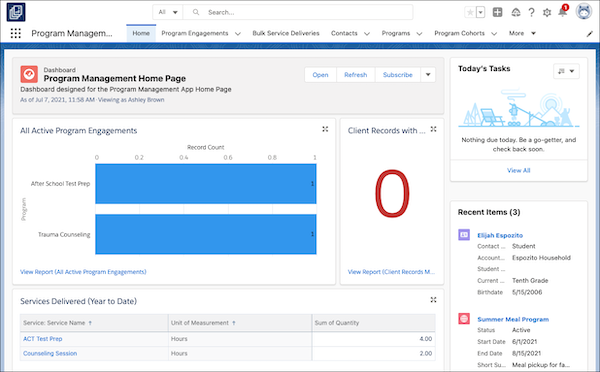This screenshot has height=372, width=600.
Task: Open dashboard actions dropdown arrow
Action: [x=428, y=75]
